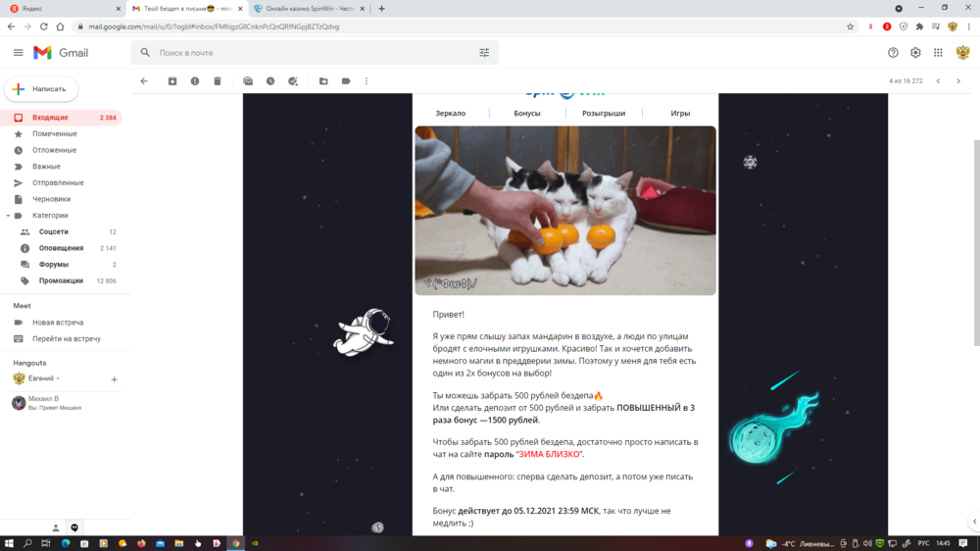Screen dimensions: 980x551
Task: Open the Промоакции category
Action: [61, 280]
